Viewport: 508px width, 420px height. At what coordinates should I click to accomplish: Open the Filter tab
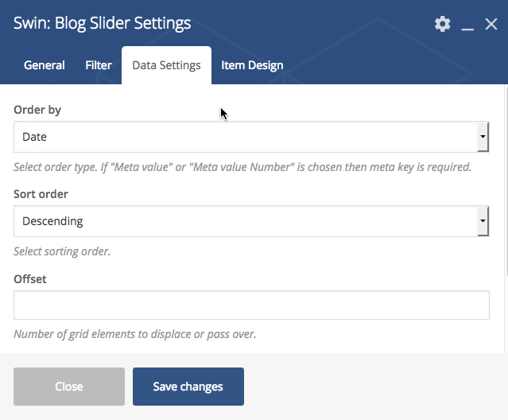click(x=99, y=65)
